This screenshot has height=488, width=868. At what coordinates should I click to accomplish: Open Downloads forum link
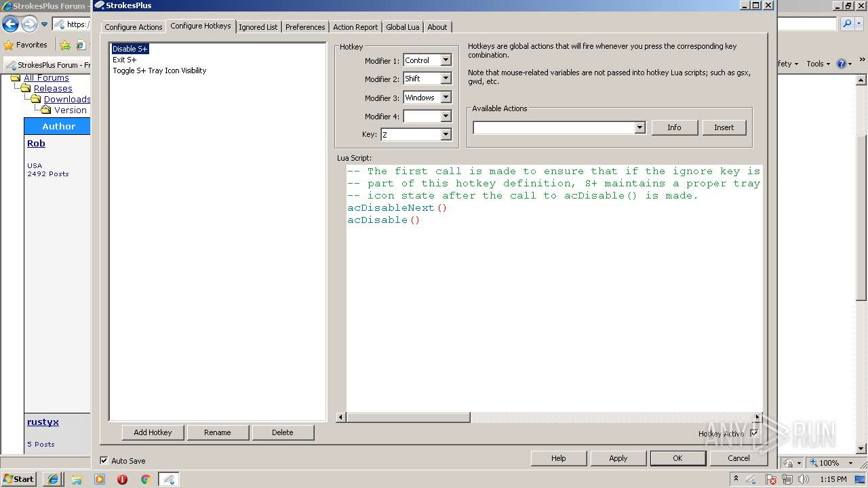click(66, 100)
